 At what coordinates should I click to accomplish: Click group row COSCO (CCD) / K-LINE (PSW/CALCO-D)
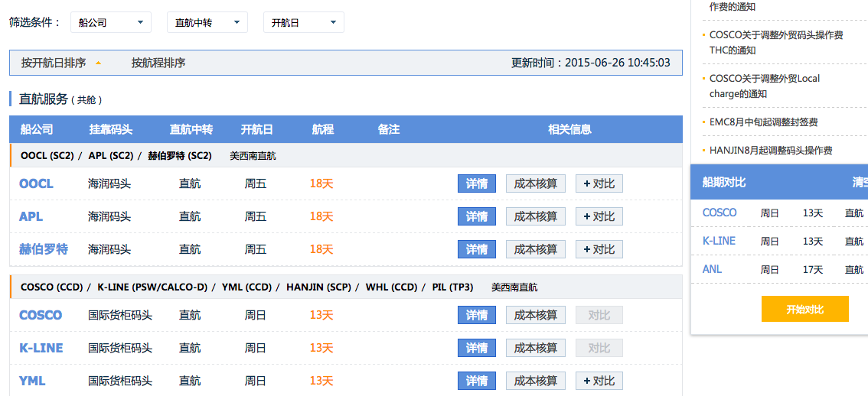tap(347, 287)
